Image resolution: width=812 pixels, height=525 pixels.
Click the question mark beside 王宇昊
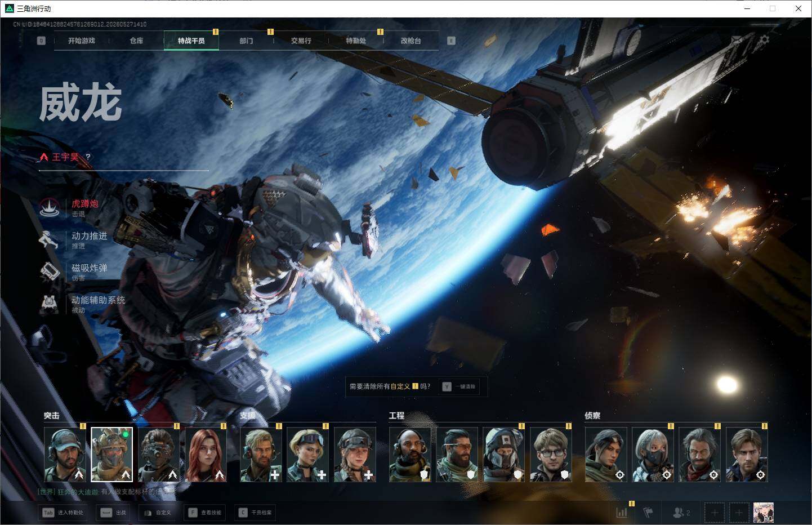point(88,157)
